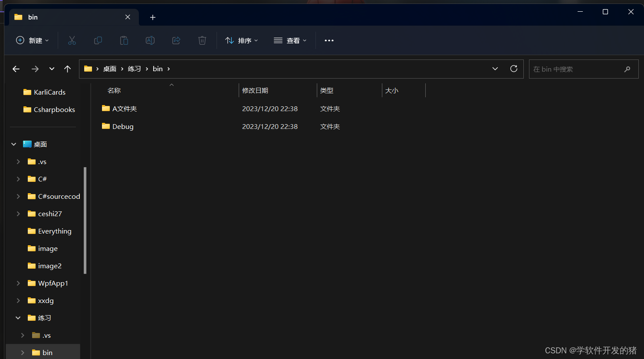
Task: Click bin in the address breadcrumb
Action: point(158,69)
